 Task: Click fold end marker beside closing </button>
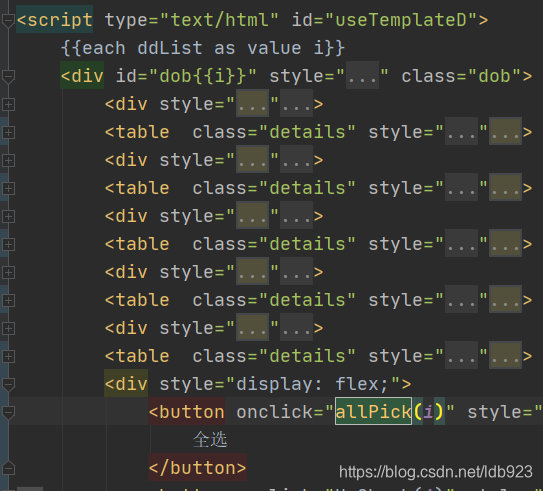coord(8,468)
